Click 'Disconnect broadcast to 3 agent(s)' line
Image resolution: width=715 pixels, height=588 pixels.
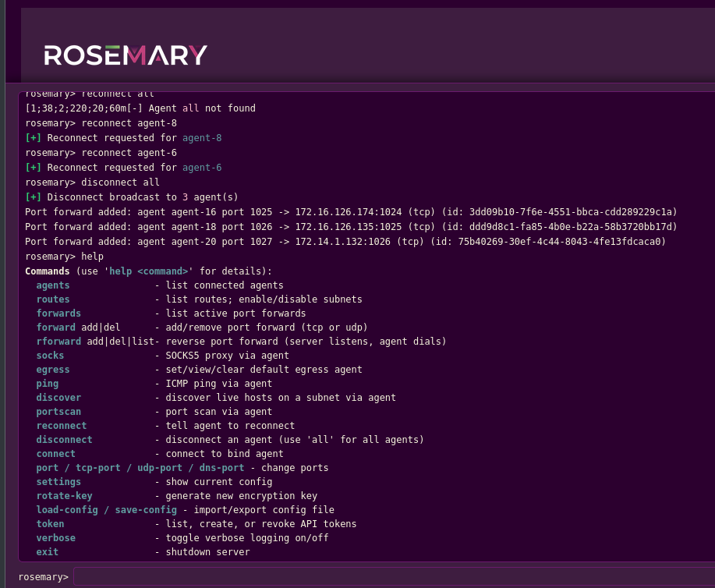point(132,197)
